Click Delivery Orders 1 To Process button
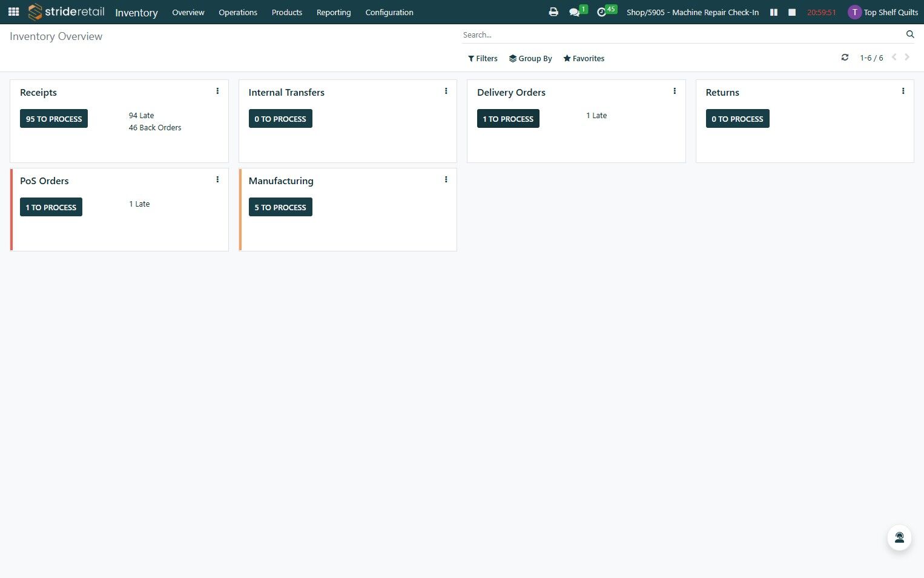The width and height of the screenshot is (924, 578). point(508,119)
